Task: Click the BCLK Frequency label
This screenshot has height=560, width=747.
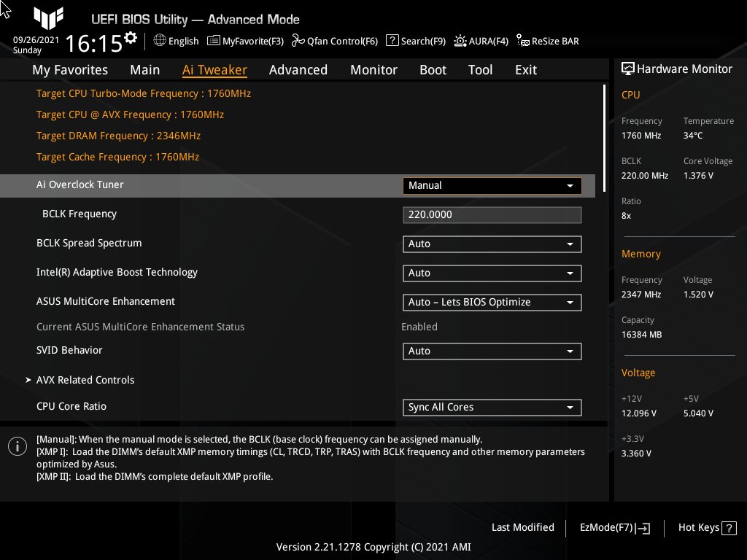Action: click(x=80, y=214)
